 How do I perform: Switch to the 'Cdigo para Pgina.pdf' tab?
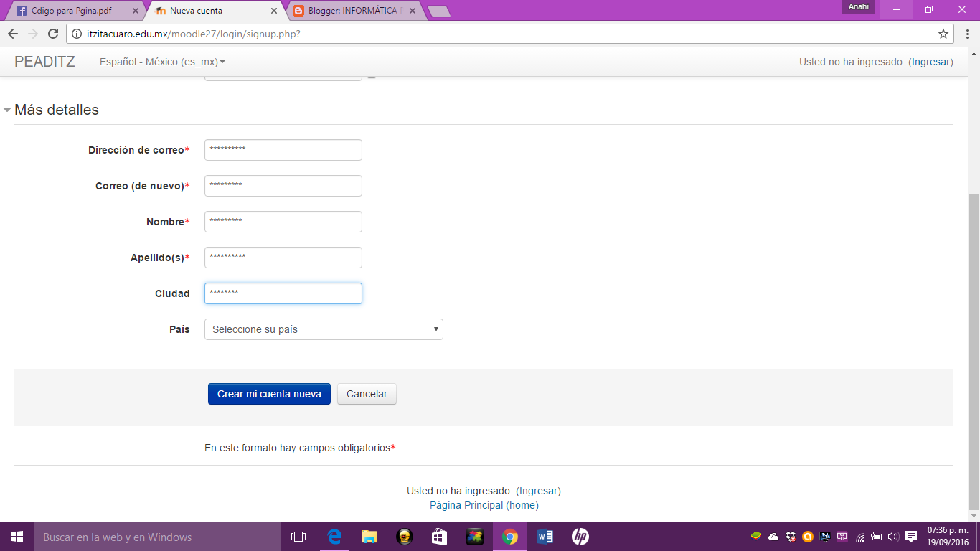click(x=74, y=11)
